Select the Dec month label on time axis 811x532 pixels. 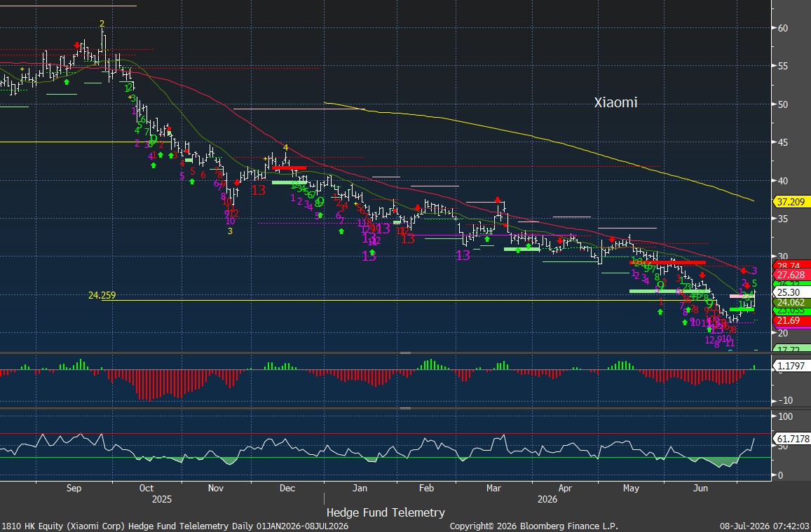(x=287, y=488)
